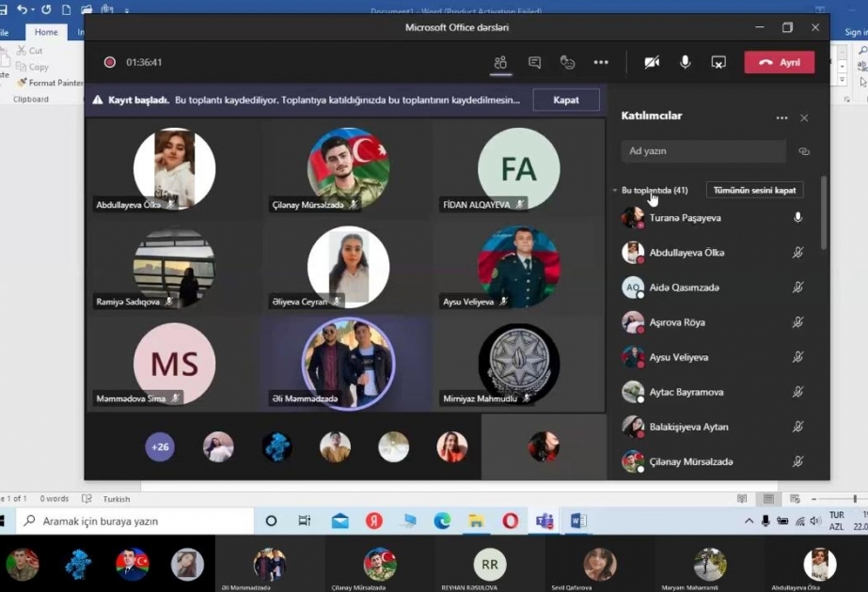Screen dimensions: 868x592
Task: Click Copy in Word clipboard group
Action: coord(32,67)
